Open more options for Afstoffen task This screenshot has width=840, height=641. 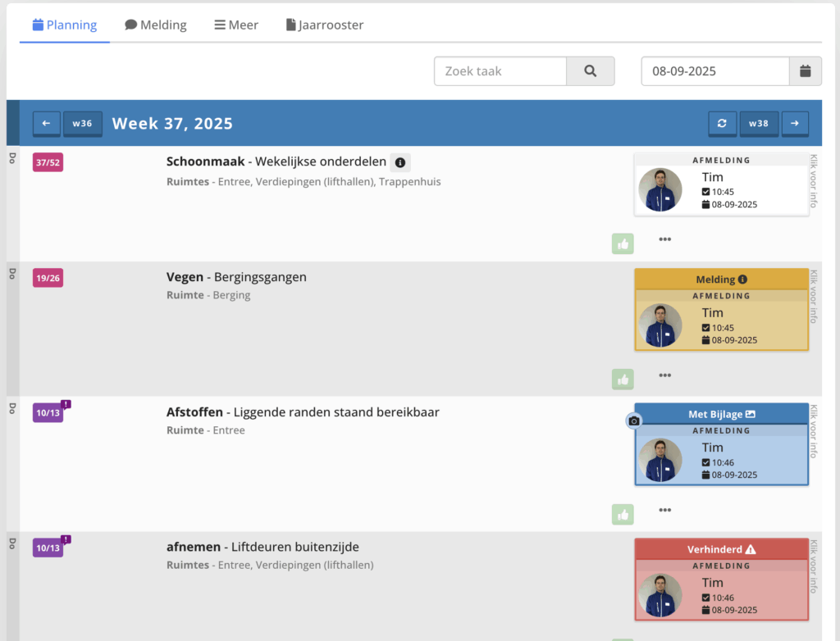(x=664, y=510)
